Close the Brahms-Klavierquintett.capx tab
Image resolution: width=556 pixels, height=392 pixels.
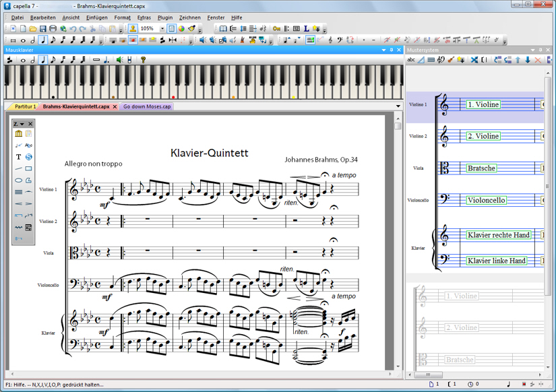(115, 106)
